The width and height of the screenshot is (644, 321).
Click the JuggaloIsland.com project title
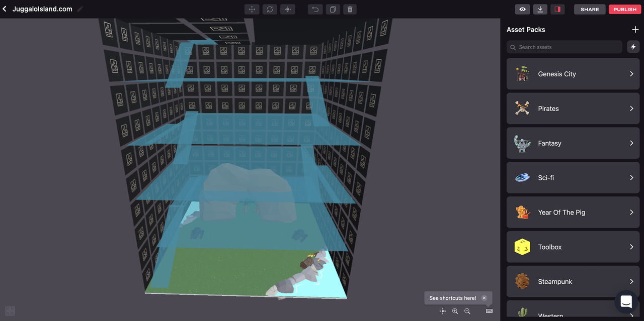coord(42,9)
